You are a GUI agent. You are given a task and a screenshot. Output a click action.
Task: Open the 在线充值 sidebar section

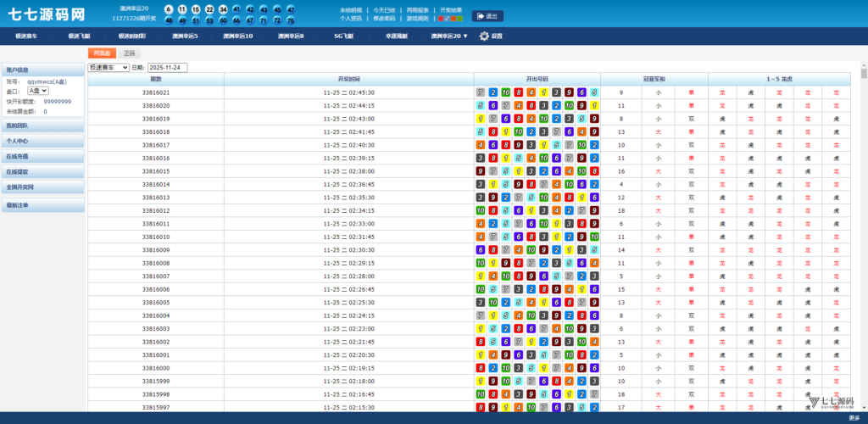pyautogui.click(x=43, y=157)
